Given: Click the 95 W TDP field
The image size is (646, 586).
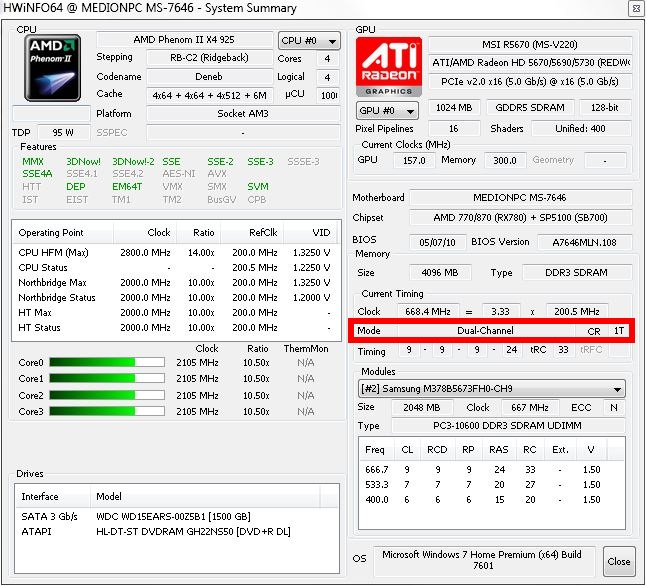Looking at the screenshot, I should tap(63, 132).
